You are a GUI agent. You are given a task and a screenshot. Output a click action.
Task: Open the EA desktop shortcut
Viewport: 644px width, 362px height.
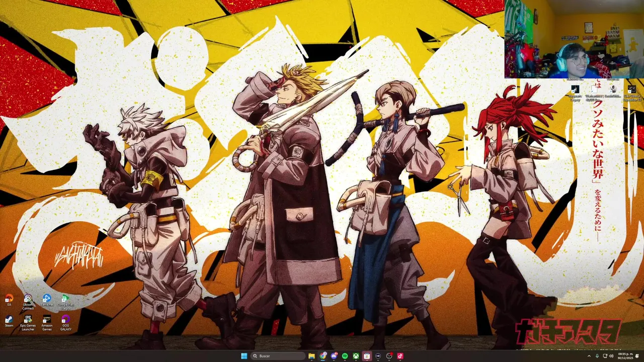point(9,300)
